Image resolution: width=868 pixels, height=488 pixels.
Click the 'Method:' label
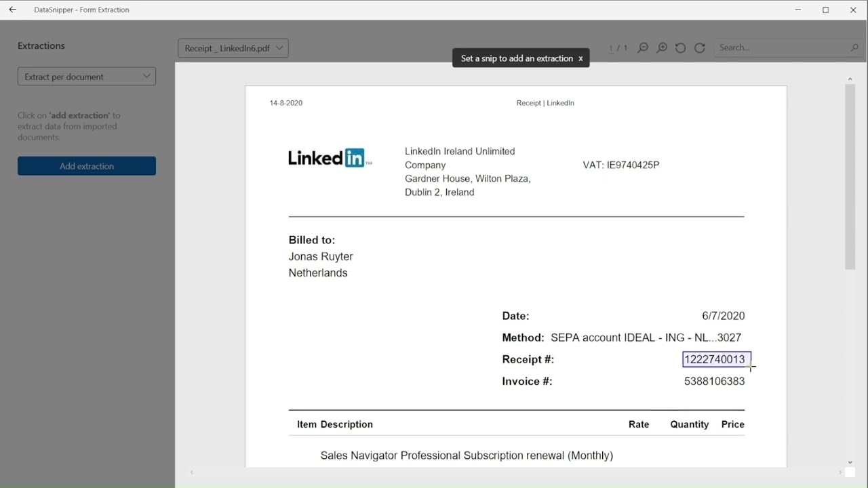pos(523,338)
